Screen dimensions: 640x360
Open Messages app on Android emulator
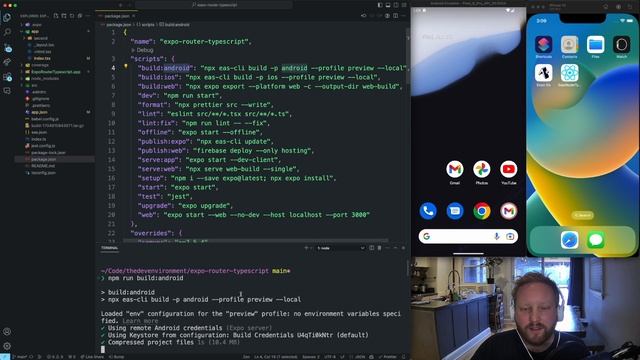click(455, 211)
